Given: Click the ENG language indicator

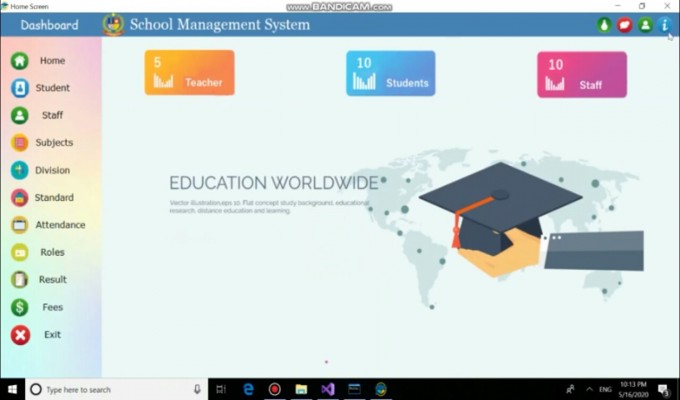Looking at the screenshot, I should [x=605, y=390].
